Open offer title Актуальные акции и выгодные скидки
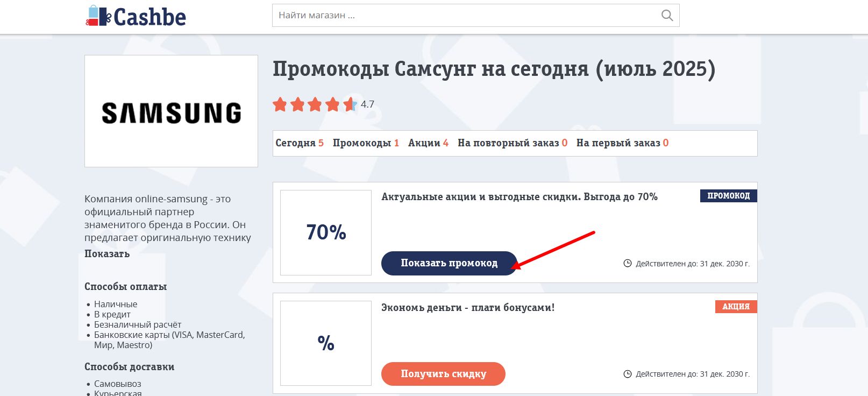Image resolution: width=868 pixels, height=396 pixels. point(520,197)
